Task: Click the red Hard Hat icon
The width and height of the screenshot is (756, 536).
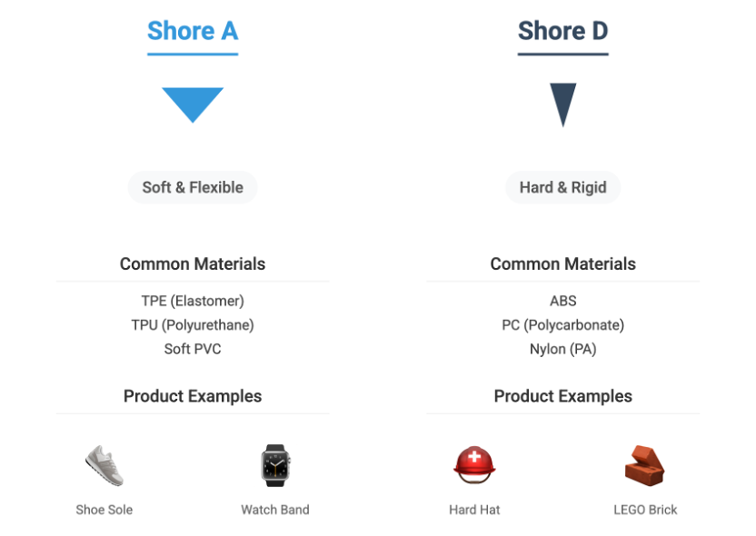Action: pyautogui.click(x=474, y=465)
